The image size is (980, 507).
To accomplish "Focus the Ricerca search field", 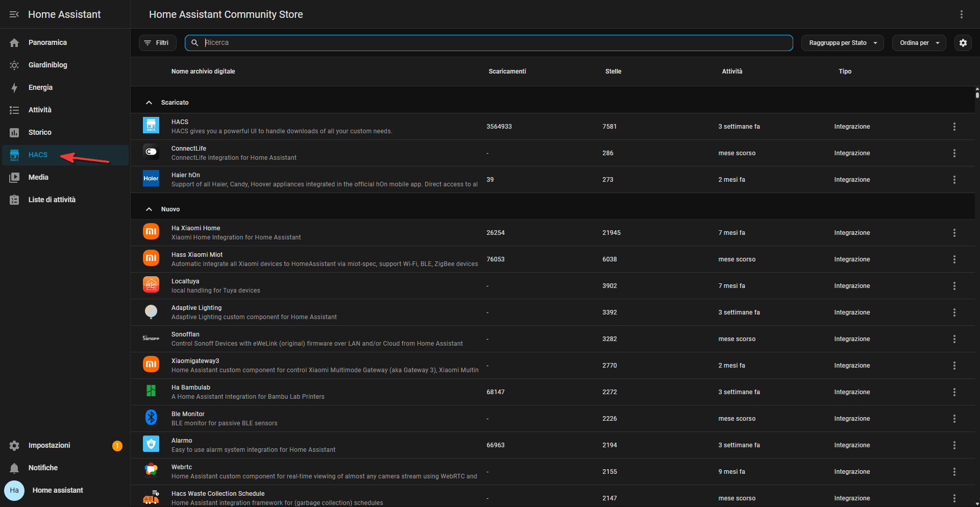I will [x=488, y=43].
